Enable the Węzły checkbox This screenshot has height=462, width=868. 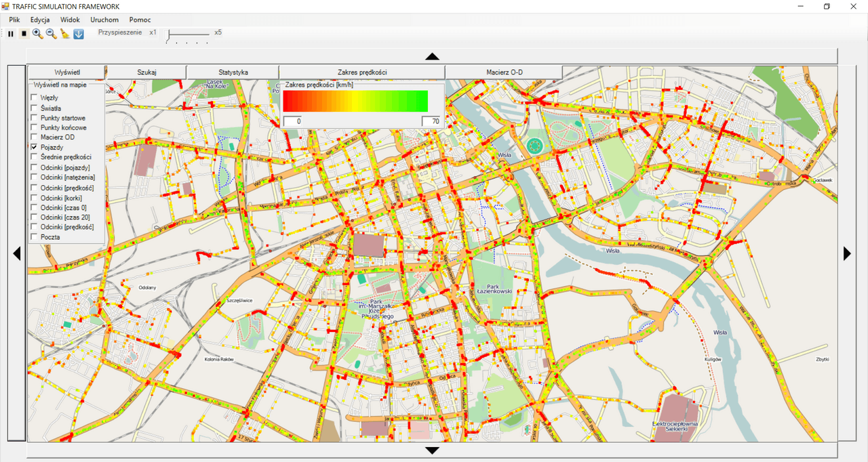34,98
